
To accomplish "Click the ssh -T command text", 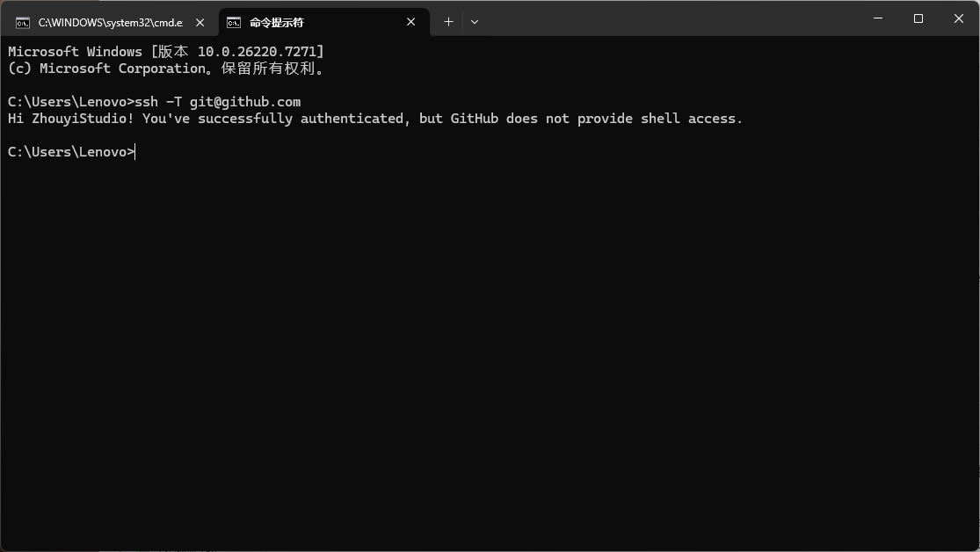I will 160,101.
